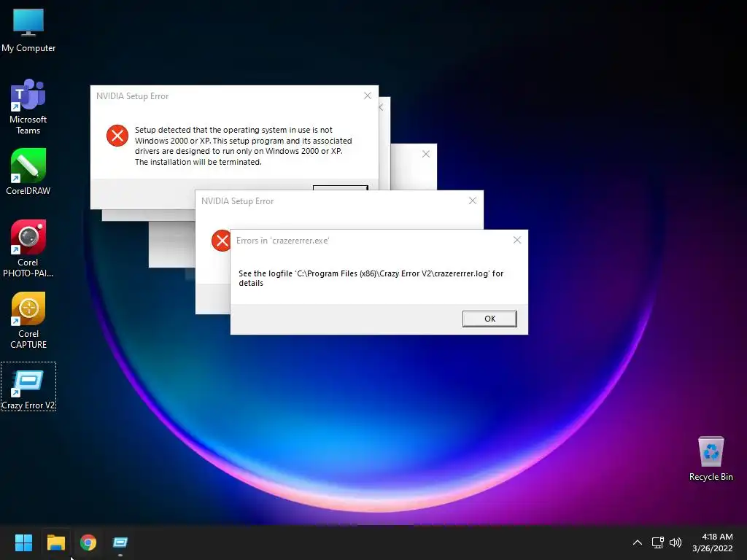Switch to Crazy Error app in taskbar
Screen dimensions: 747x560
click(x=120, y=542)
